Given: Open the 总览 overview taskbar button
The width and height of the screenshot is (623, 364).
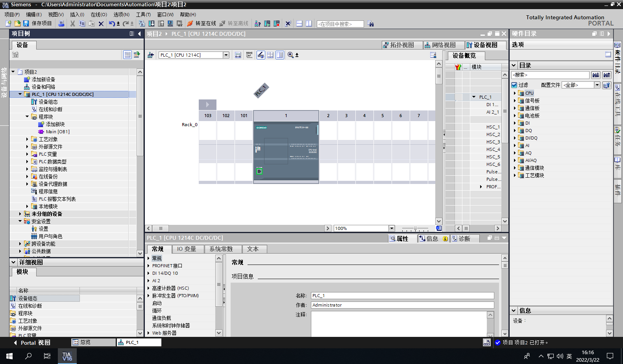Looking at the screenshot, I should tap(93, 342).
